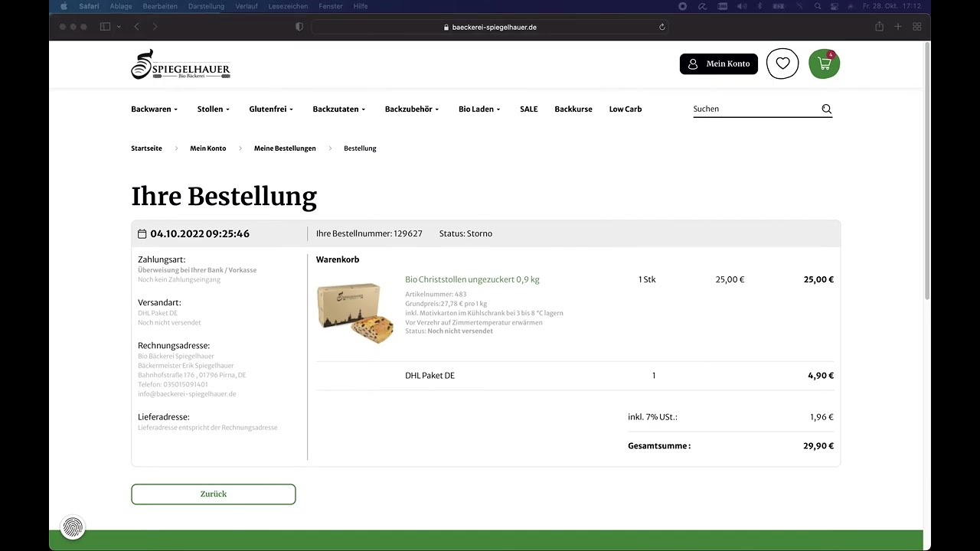Reload page with refresh icon
The image size is (980, 551).
pos(662,27)
